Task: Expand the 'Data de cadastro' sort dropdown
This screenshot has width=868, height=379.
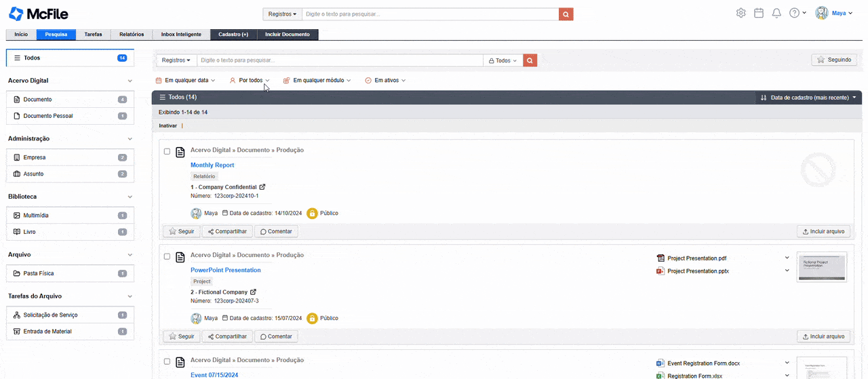Action: 807,98
